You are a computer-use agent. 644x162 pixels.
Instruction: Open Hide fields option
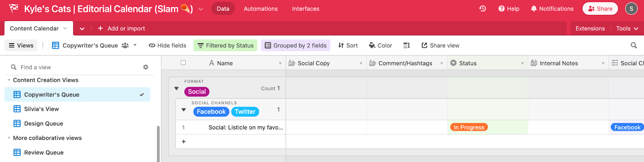tap(167, 46)
